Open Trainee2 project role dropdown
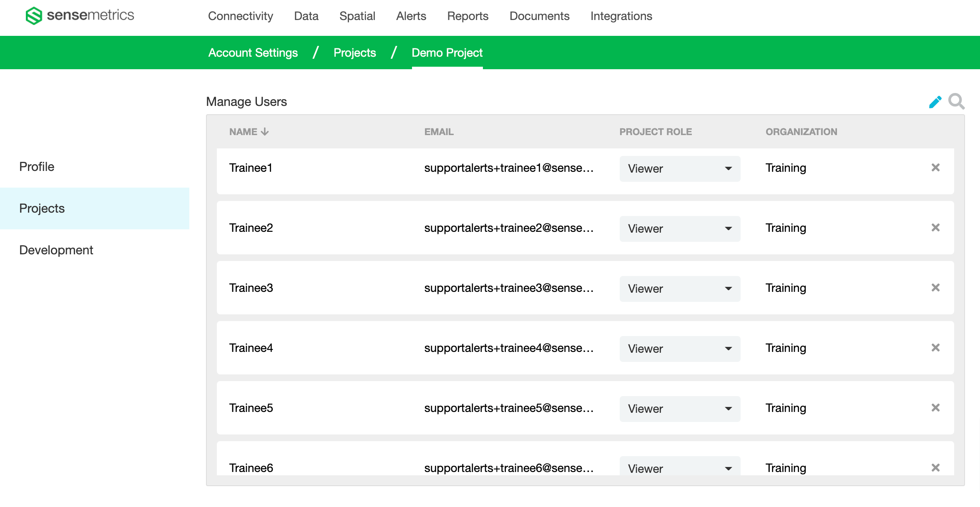Screen dimensions: 980x507 680,228
